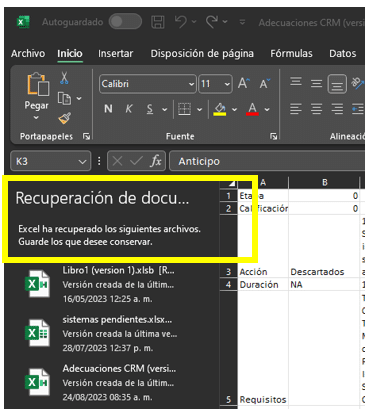Screen dimensions: 374x414
Task: Open the Archivo menu
Action: pyautogui.click(x=28, y=53)
